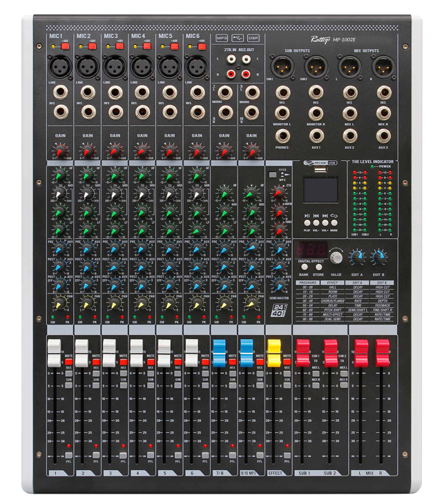Screen dimensions: 433x504
Task: Click the MIC5 XLR input socket
Action: (169, 67)
